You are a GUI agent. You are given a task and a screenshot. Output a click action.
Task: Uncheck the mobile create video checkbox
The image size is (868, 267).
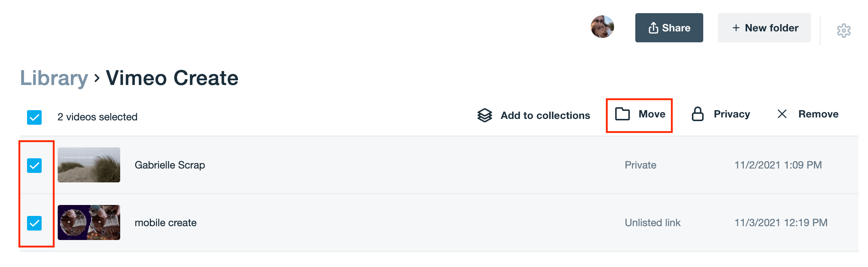[x=35, y=222]
